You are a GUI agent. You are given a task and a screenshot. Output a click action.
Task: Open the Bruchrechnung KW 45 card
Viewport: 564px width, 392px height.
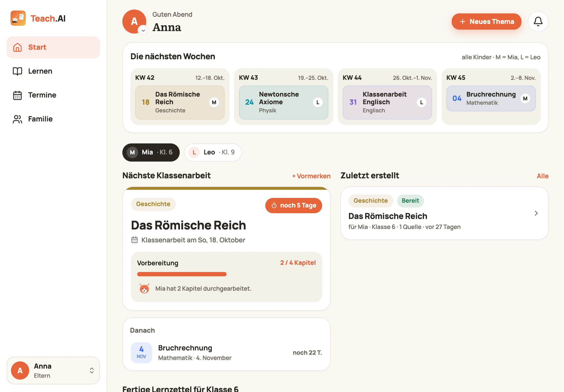tap(491, 98)
